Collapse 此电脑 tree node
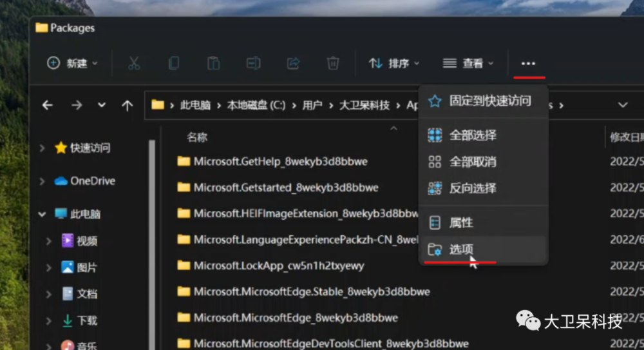This screenshot has height=350, width=644. point(42,214)
